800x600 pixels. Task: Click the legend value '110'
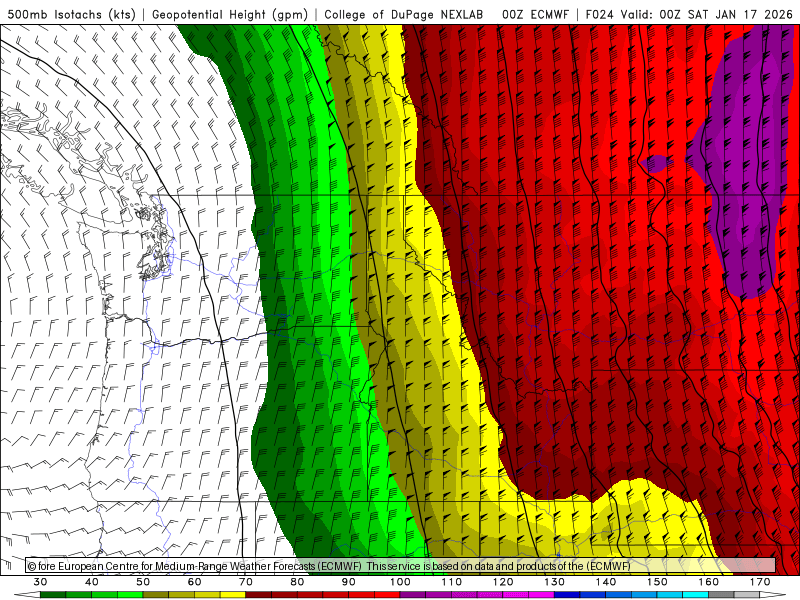(x=452, y=582)
